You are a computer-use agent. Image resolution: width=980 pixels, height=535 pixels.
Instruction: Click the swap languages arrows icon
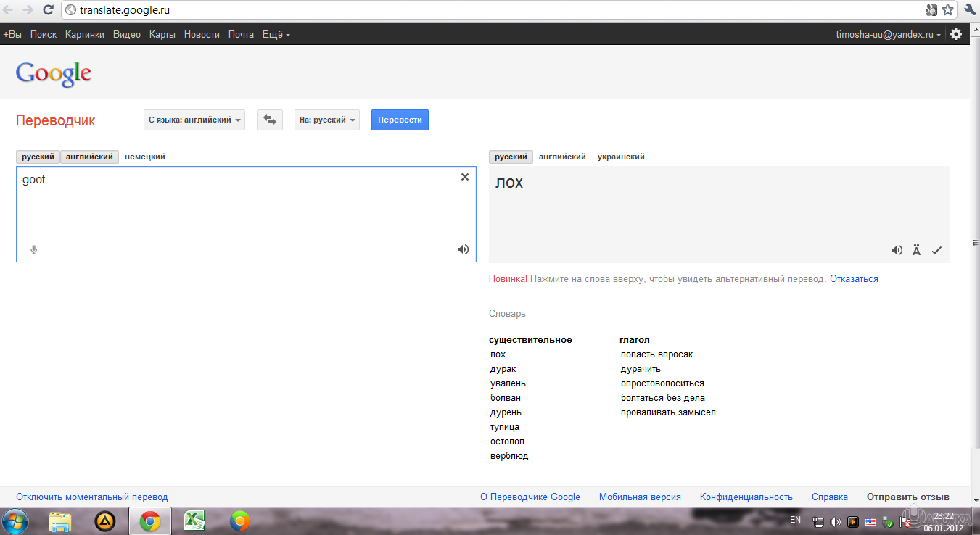point(270,120)
